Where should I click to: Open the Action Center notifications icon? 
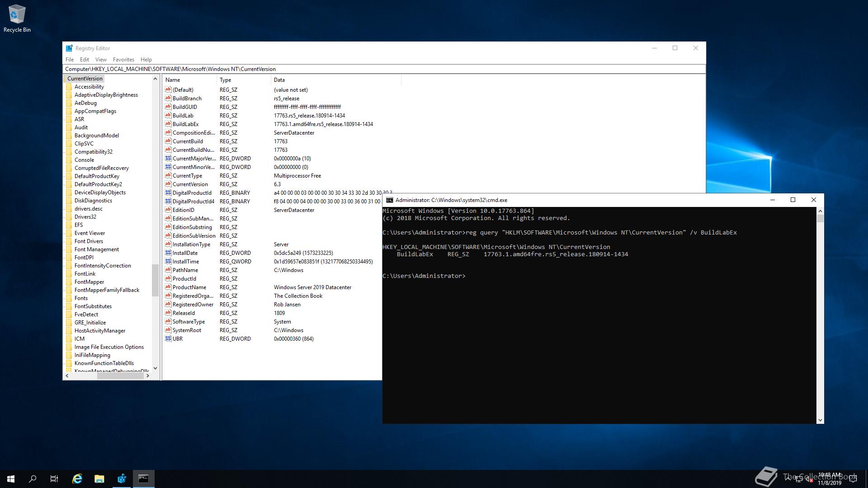853,479
